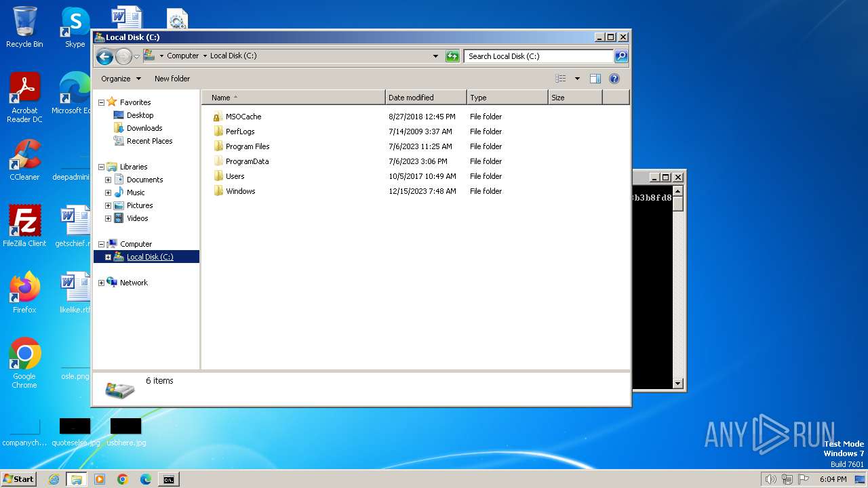868x488 pixels.
Task: Expand the Music library
Action: (108, 193)
